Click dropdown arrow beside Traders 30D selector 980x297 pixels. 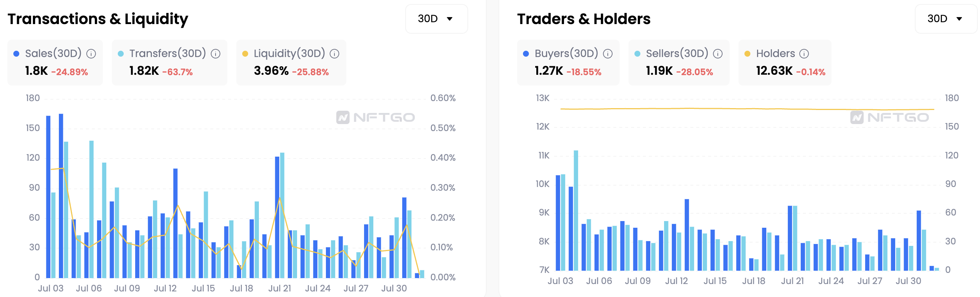[959, 19]
